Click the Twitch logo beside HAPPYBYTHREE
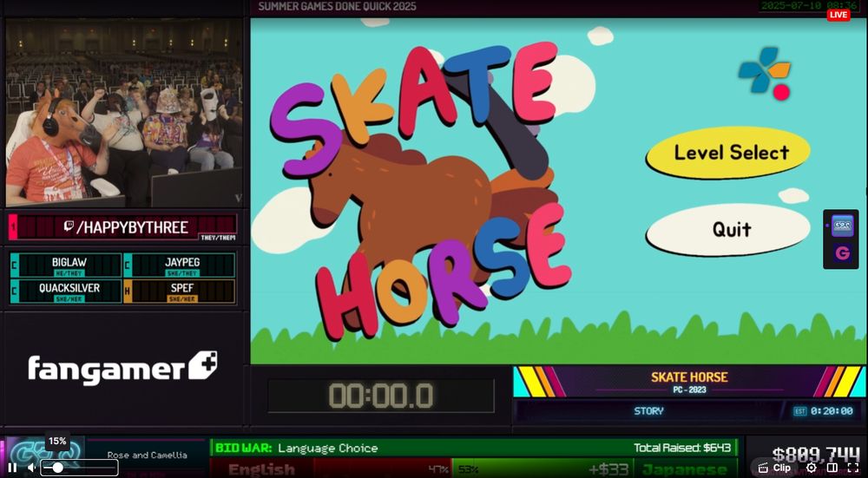This screenshot has height=478, width=868. pyautogui.click(x=69, y=226)
